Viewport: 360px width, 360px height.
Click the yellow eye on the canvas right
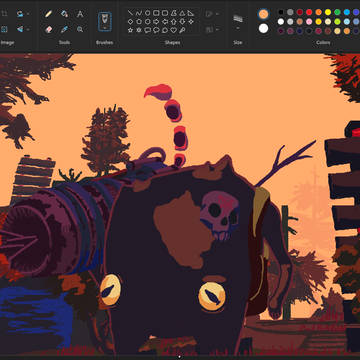tap(212, 296)
